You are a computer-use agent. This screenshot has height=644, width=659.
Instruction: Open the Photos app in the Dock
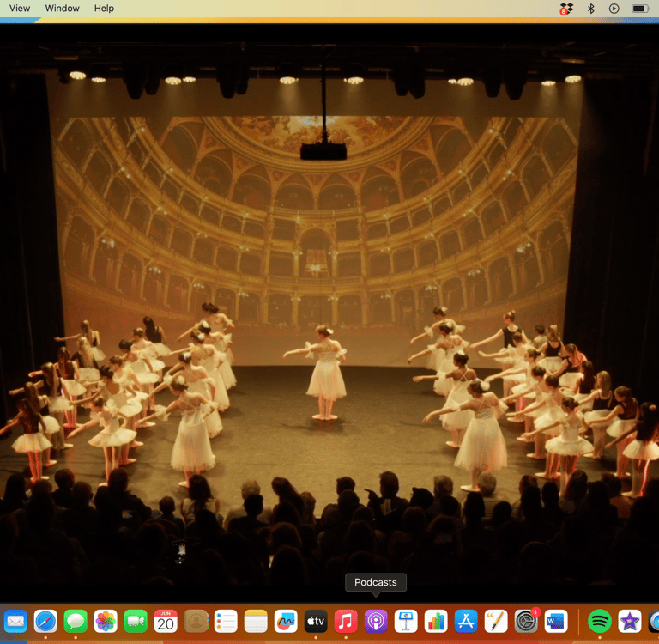106,621
